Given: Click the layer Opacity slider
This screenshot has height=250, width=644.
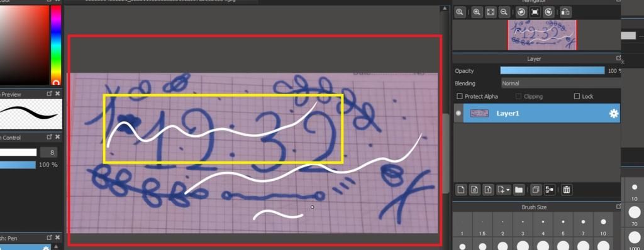Looking at the screenshot, I should coord(552,70).
